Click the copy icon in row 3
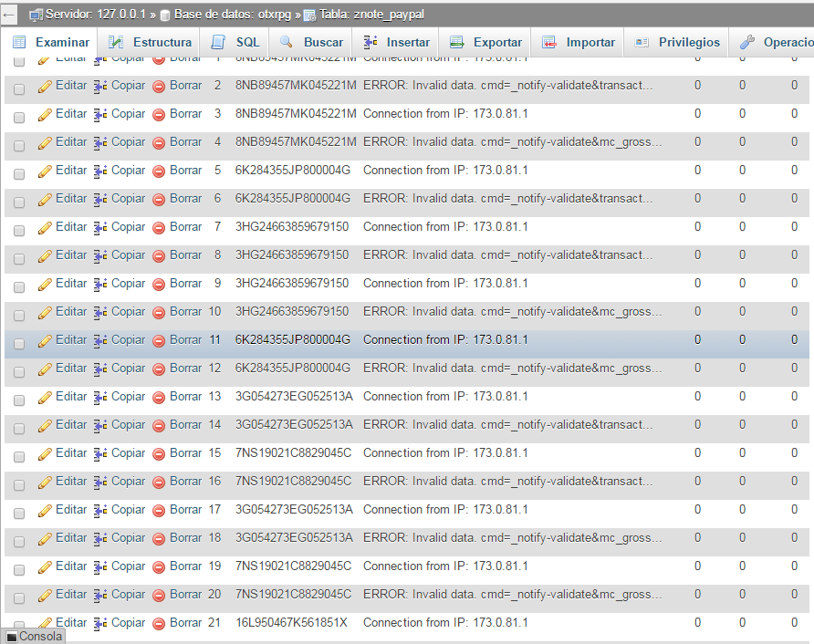The width and height of the screenshot is (814, 644). click(100, 115)
